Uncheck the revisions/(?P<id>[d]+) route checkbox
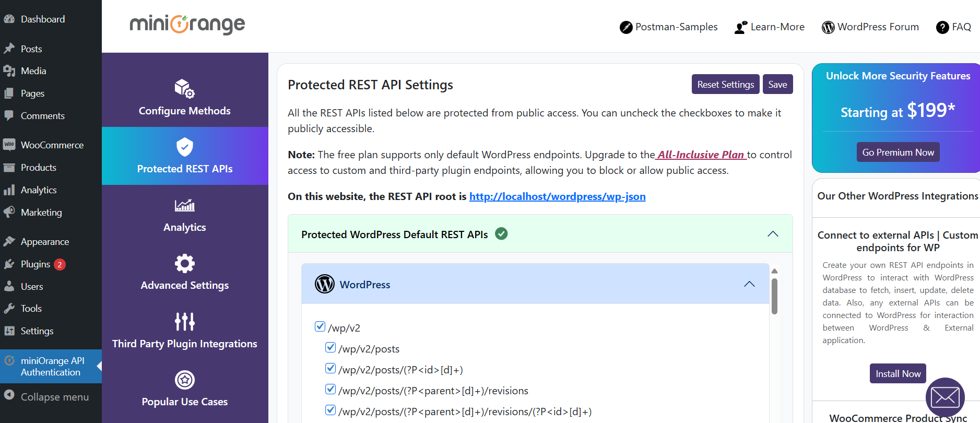The width and height of the screenshot is (980, 423). coord(330,410)
